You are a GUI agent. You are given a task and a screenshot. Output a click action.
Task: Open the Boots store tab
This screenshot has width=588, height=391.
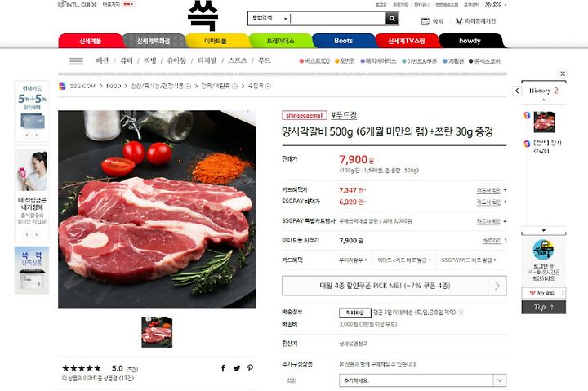point(343,41)
